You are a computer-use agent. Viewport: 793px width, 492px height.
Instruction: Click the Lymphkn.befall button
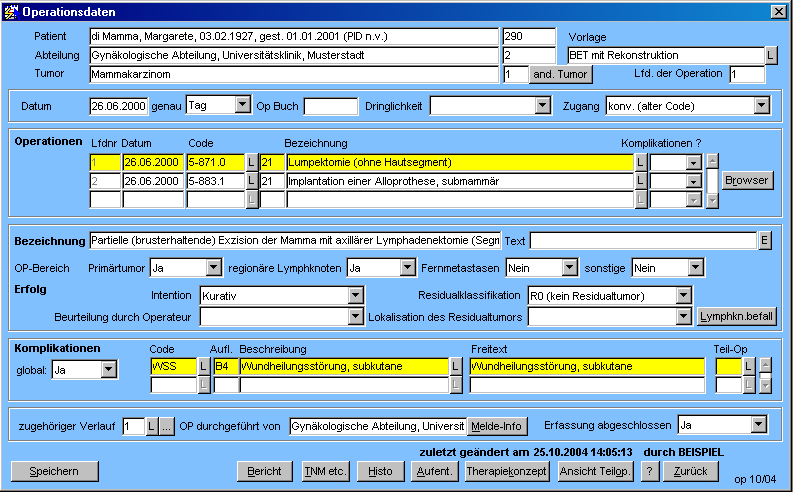pyautogui.click(x=737, y=317)
